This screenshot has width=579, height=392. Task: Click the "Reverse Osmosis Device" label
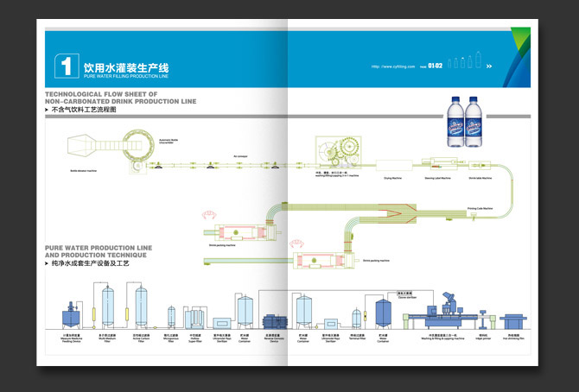pos(274,338)
